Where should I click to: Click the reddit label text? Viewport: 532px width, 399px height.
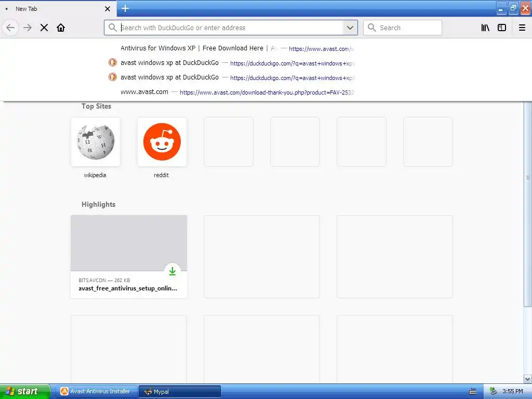click(161, 175)
